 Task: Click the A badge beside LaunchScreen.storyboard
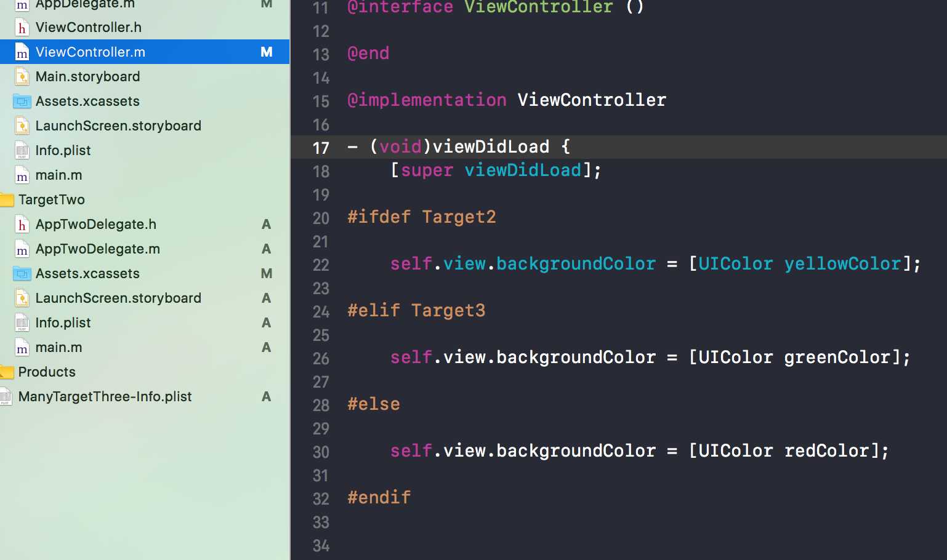pos(266,298)
